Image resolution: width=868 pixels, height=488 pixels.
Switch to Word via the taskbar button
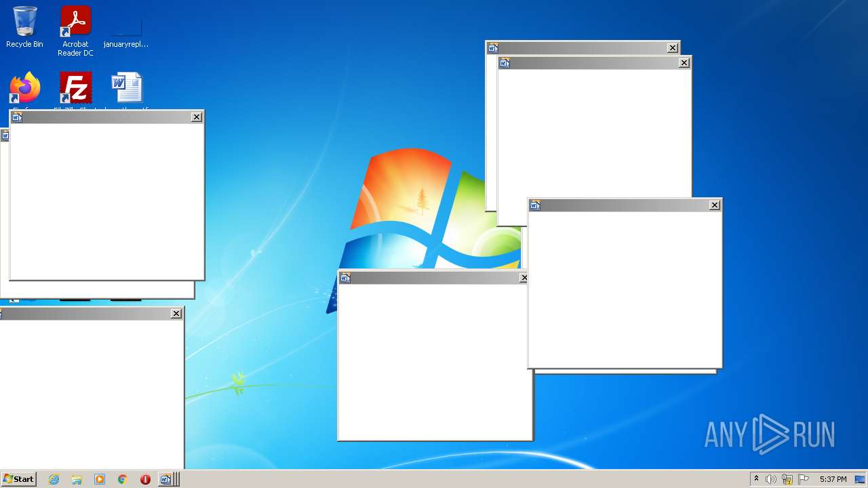(x=166, y=479)
